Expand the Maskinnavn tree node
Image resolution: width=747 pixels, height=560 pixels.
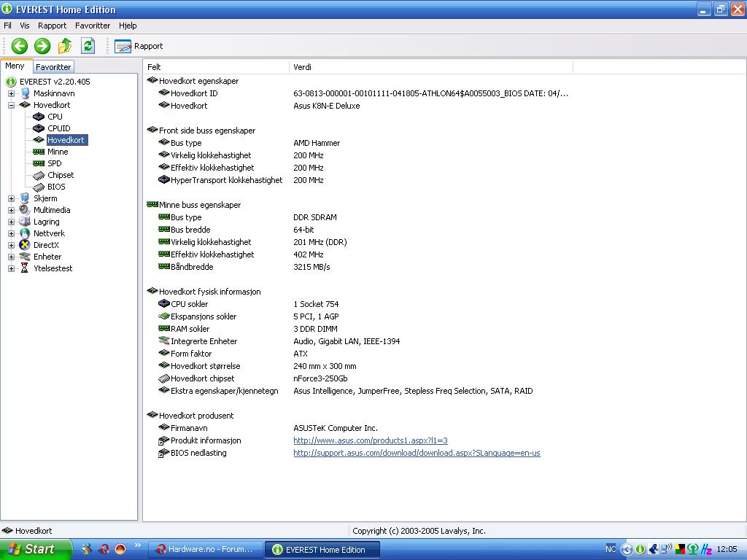click(11, 93)
